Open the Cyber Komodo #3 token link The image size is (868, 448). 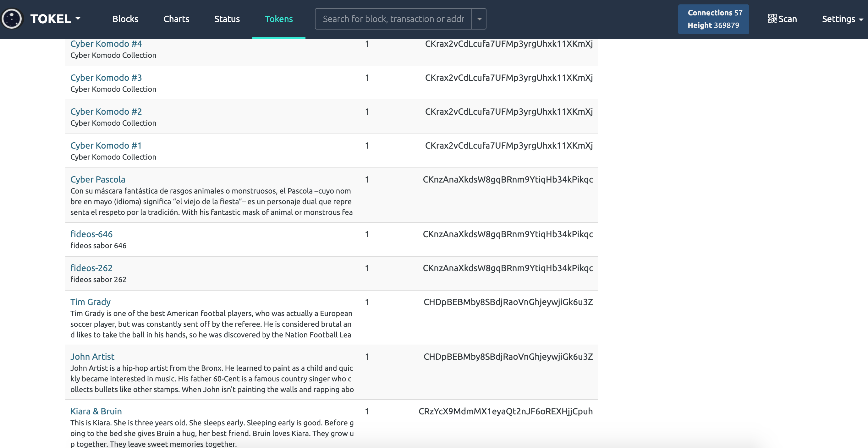point(106,78)
